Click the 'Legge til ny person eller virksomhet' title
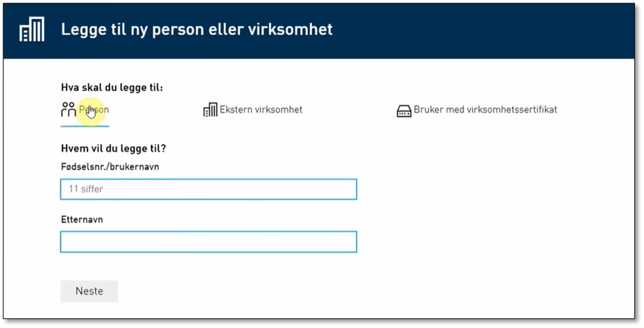The image size is (644, 328). click(196, 30)
